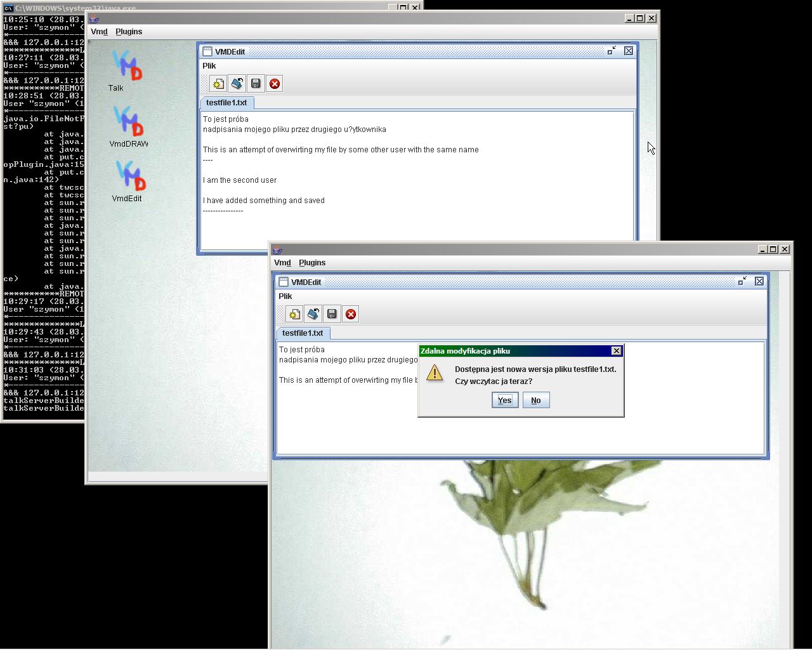Click 'nadpisania mojego pliku' line in the rear editor
The width and height of the screenshot is (812, 650).
pyautogui.click(x=294, y=129)
